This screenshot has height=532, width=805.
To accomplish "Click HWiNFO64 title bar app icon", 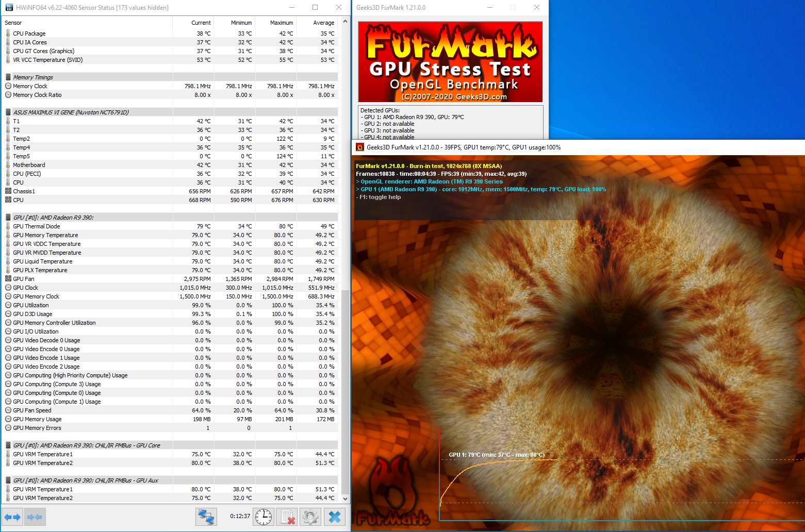I will pos(9,7).
